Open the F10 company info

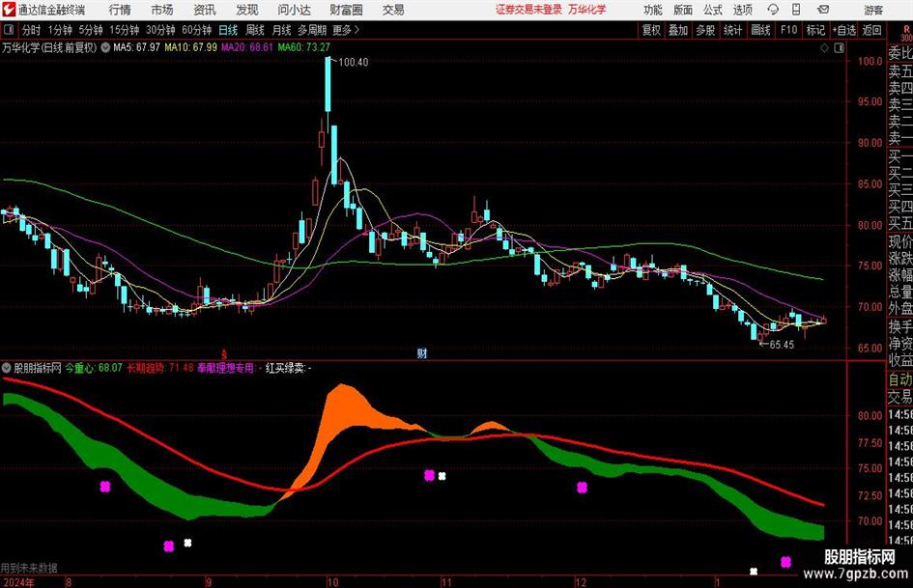coord(788,30)
